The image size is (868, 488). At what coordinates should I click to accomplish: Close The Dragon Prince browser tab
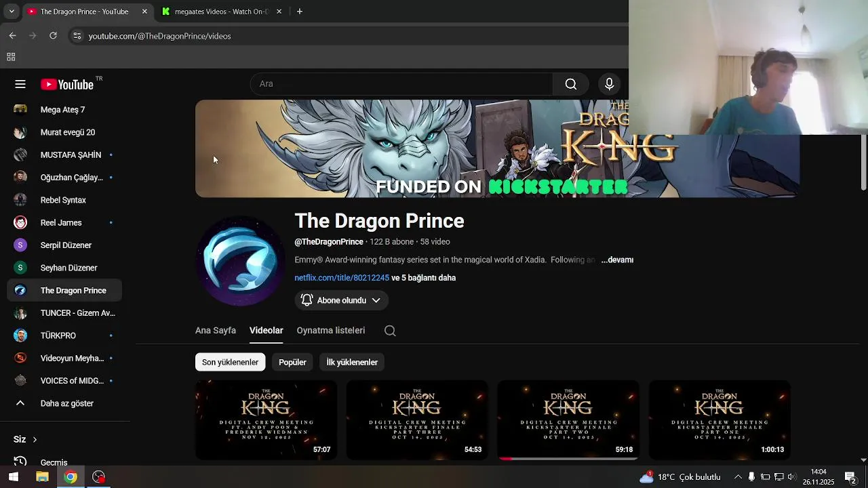pyautogui.click(x=144, y=12)
